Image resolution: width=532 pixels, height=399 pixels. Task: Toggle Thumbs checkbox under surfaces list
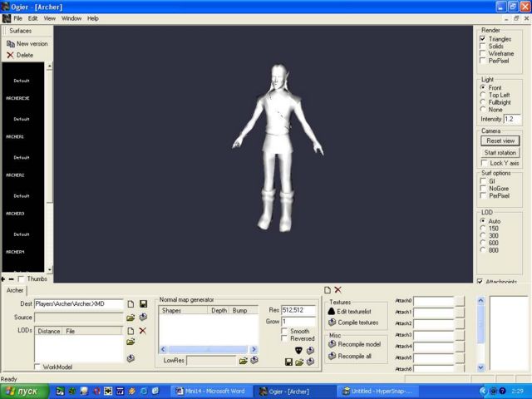coord(22,279)
